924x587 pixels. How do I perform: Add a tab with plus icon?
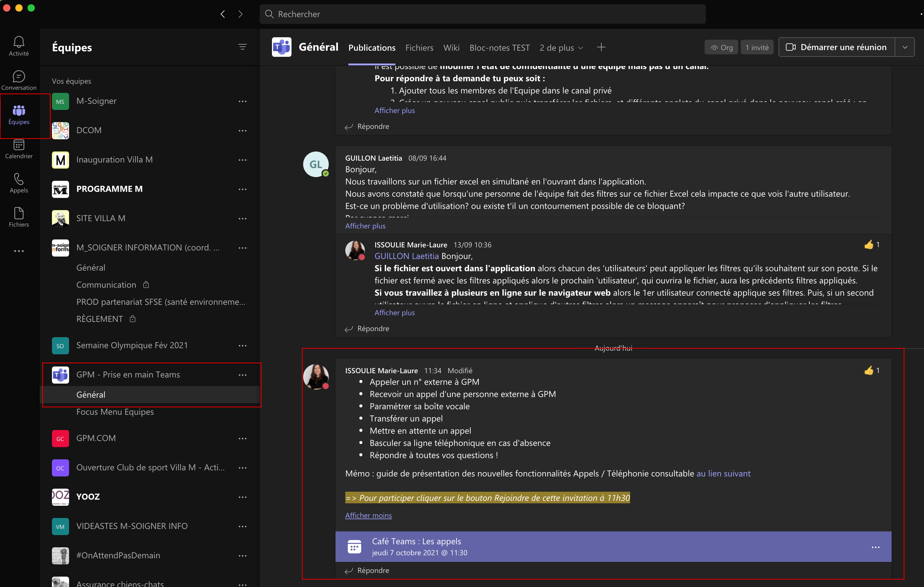(601, 47)
